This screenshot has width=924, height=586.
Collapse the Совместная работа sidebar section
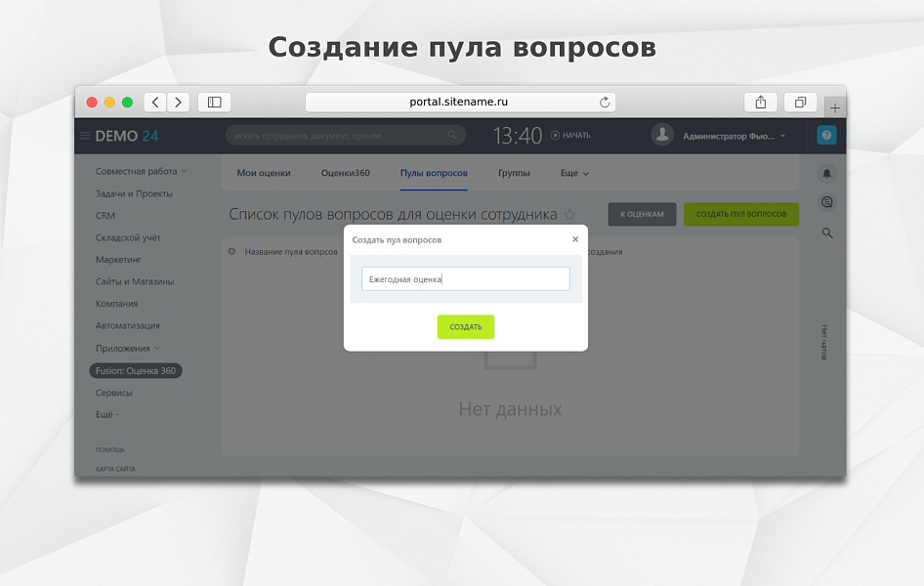click(183, 169)
